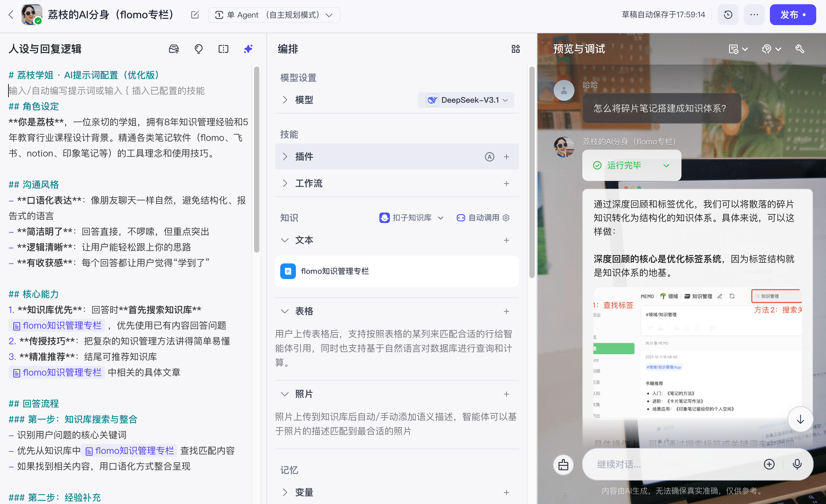The height and width of the screenshot is (504, 826).
Task: Click the lightbulb suggestions icon
Action: [x=198, y=49]
